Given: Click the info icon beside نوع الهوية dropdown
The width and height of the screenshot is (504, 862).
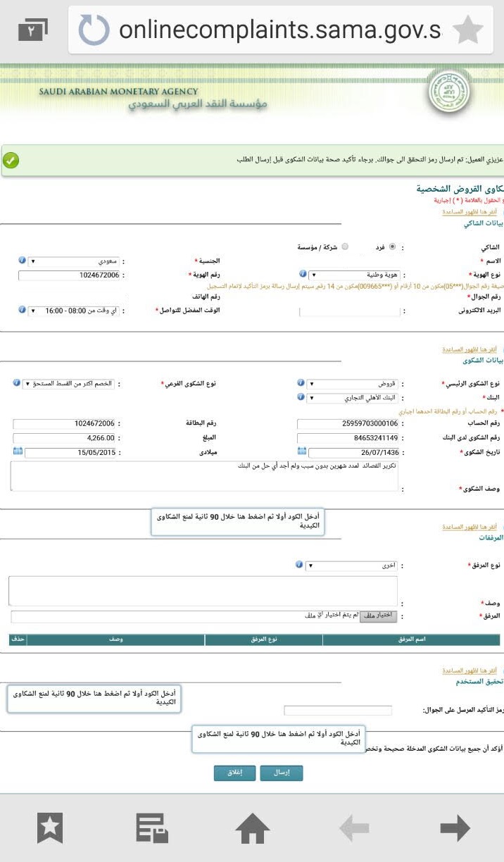Looking at the screenshot, I should coord(303,274).
